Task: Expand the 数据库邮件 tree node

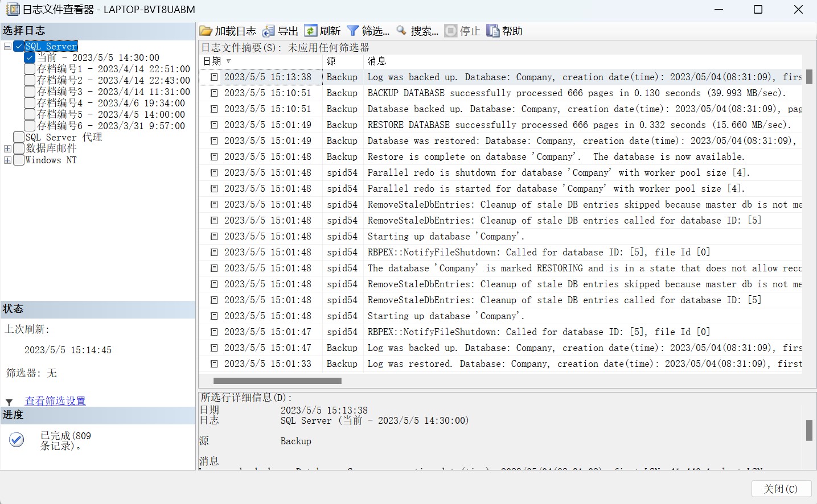Action: (x=7, y=148)
